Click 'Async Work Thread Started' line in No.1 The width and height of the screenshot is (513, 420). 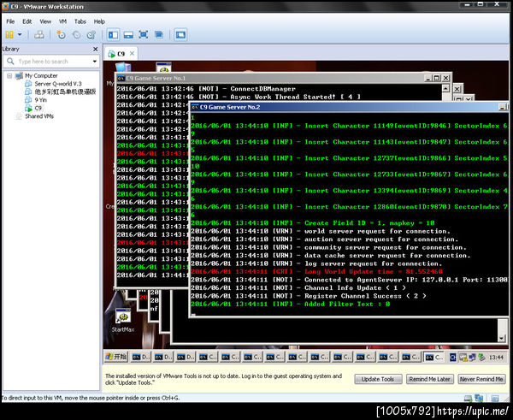pos(239,97)
